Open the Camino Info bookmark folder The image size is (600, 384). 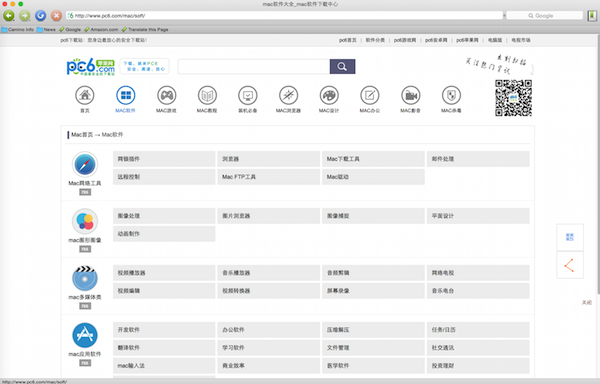18,29
